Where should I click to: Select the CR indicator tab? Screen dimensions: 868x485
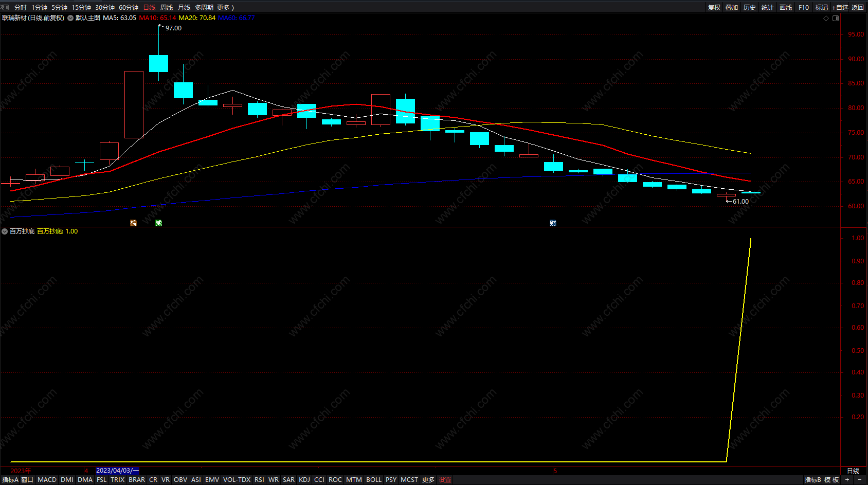coord(153,480)
